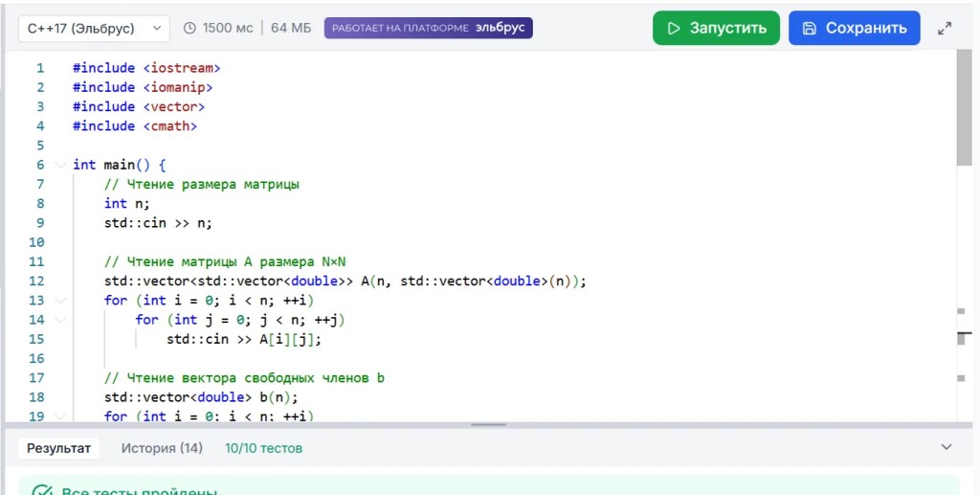Click the #include <iomanip> line

click(143, 87)
